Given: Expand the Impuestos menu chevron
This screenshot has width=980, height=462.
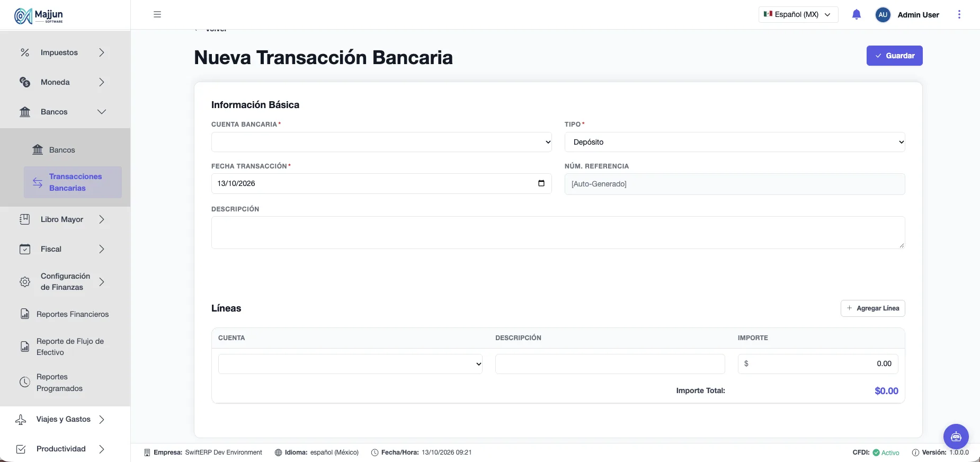Looking at the screenshot, I should pyautogui.click(x=102, y=52).
